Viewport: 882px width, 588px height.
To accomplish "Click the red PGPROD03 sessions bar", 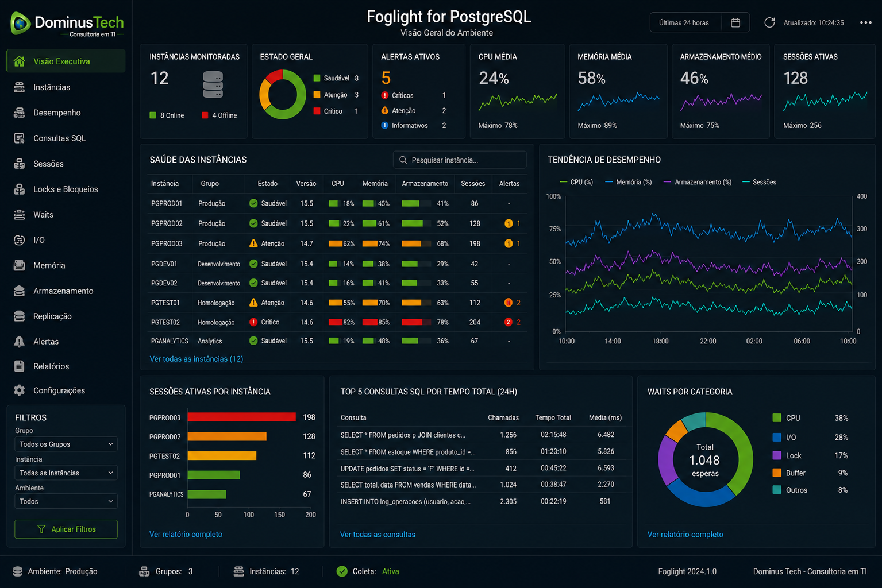I will (241, 417).
